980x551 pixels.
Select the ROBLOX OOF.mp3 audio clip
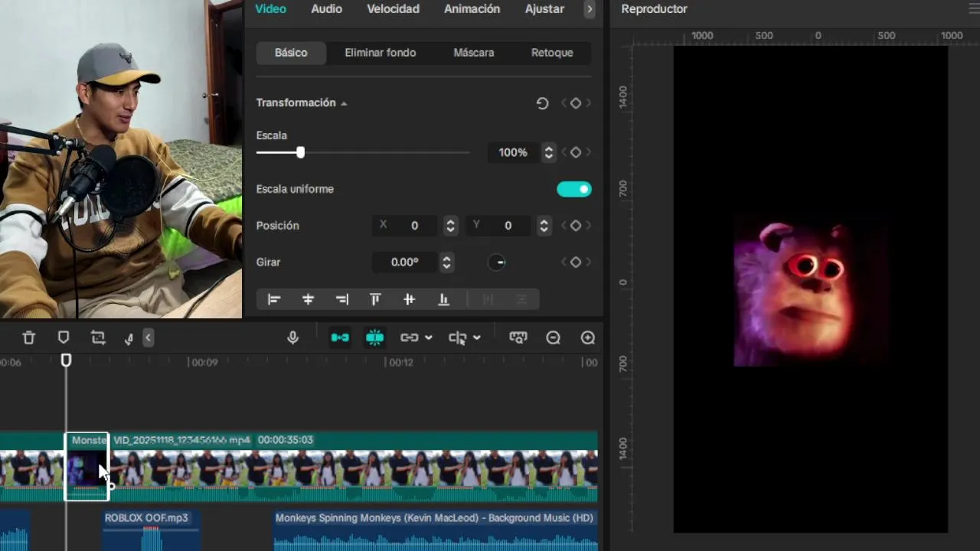pos(152,530)
